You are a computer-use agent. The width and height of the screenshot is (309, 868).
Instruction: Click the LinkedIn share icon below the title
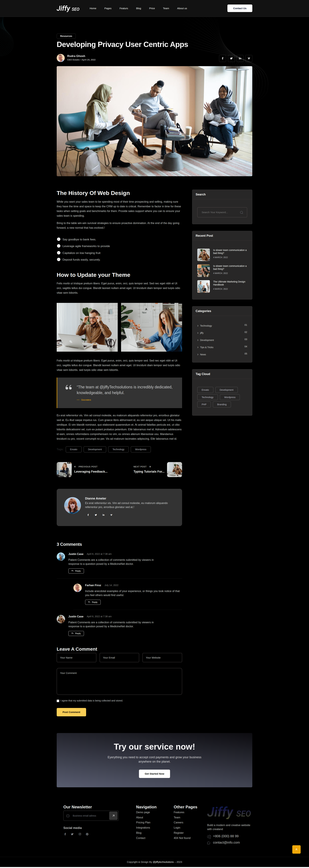240,59
